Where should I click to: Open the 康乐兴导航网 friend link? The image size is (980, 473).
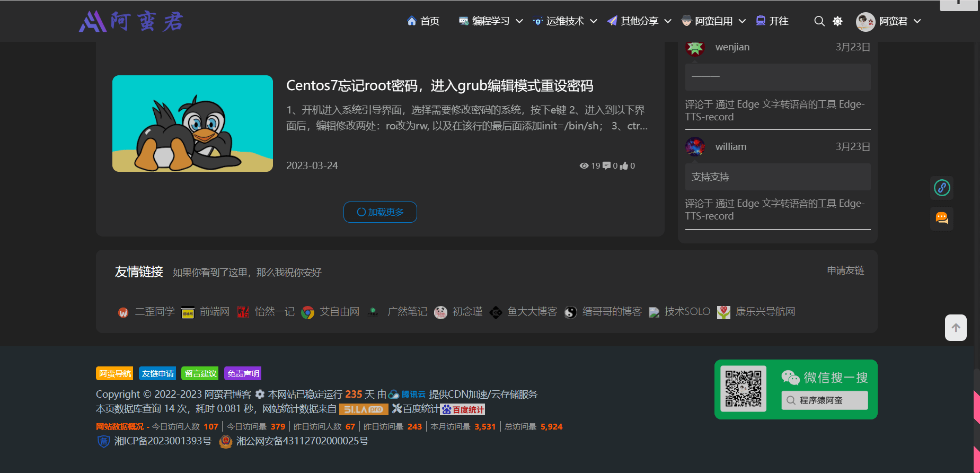756,312
